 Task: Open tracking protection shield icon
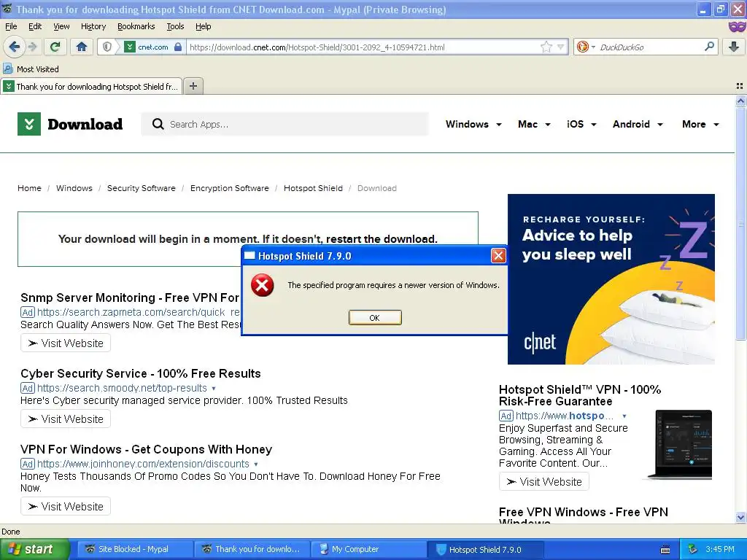[107, 47]
